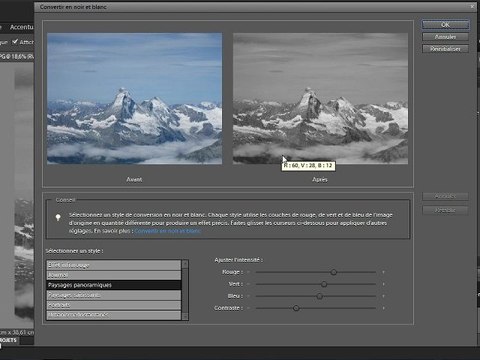The height and width of the screenshot is (360, 480).
Task: Click the minus icon of Rouge slider
Action: click(249, 272)
